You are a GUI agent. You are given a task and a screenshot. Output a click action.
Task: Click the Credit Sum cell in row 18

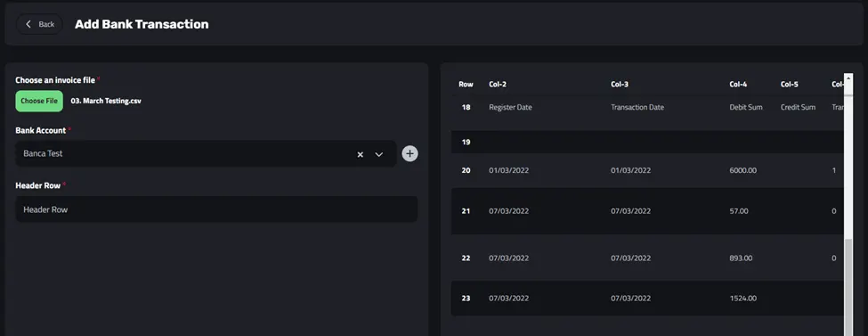pyautogui.click(x=798, y=107)
